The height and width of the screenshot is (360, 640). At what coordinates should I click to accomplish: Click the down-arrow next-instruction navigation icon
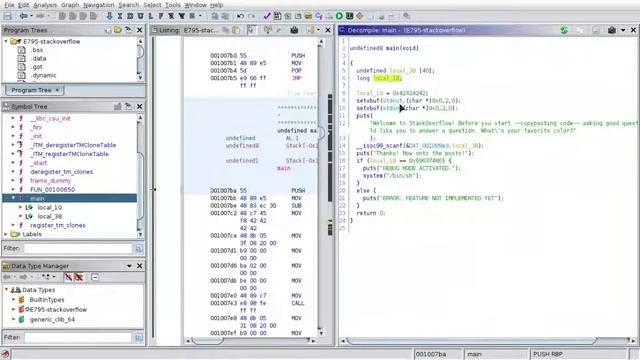pyautogui.click(x=109, y=16)
